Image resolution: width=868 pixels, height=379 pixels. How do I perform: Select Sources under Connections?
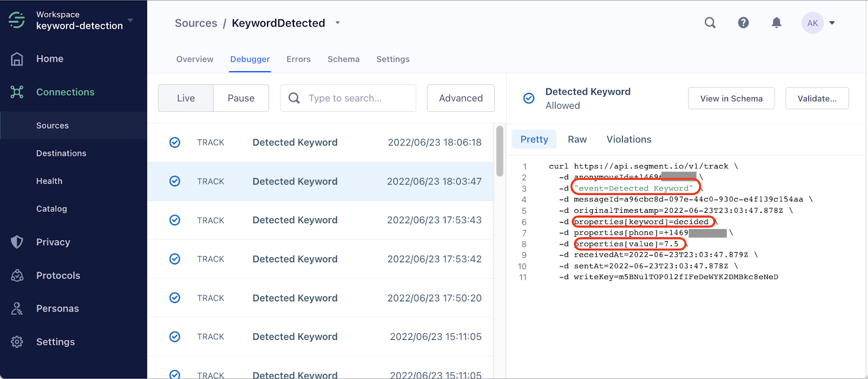click(53, 125)
